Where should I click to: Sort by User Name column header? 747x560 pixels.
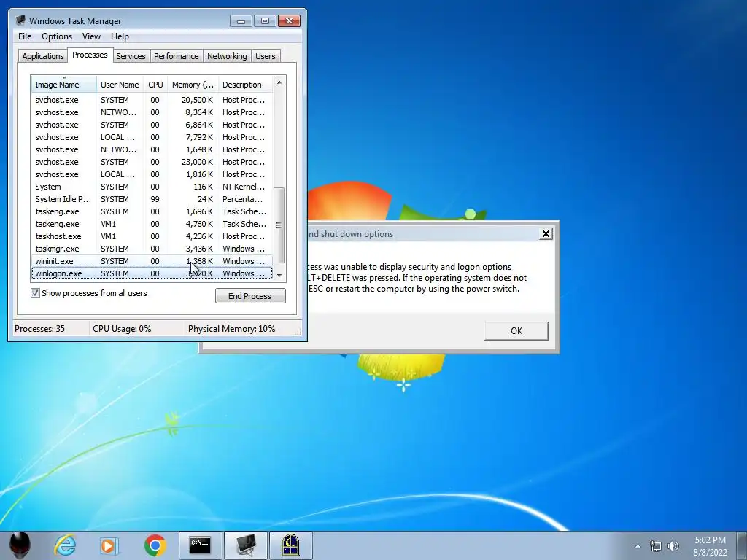tap(120, 85)
